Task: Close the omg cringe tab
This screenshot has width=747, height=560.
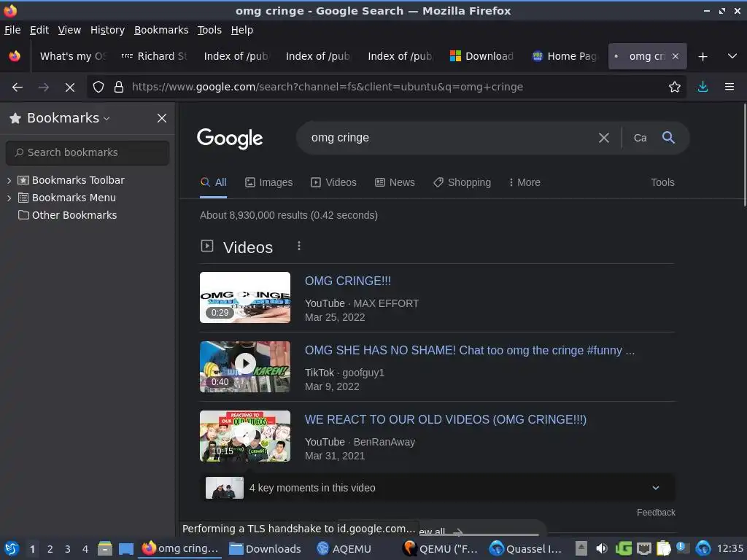Action: click(675, 56)
